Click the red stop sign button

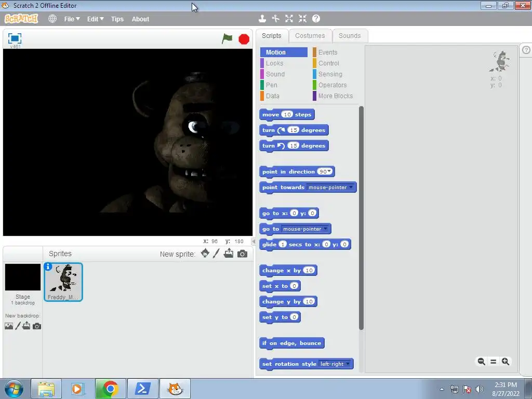(244, 39)
